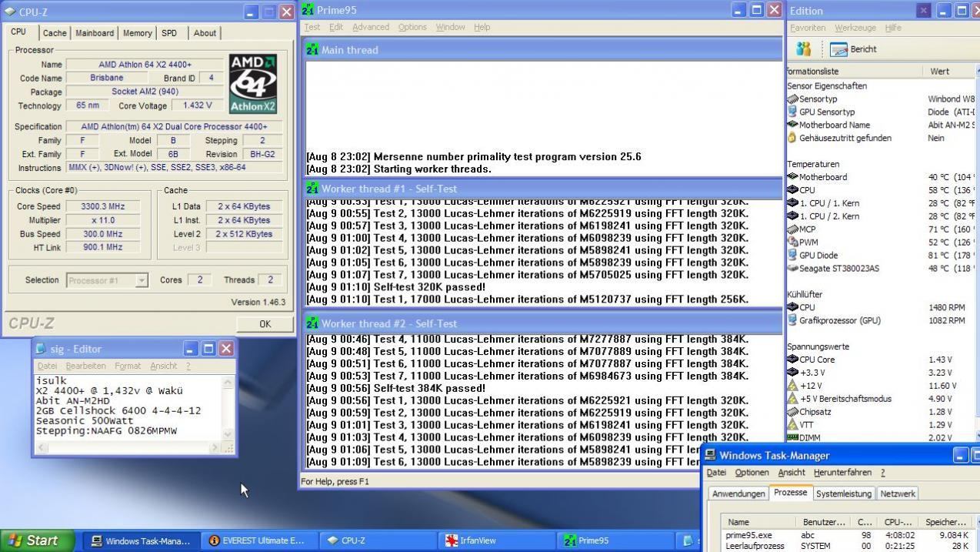Switch to the Cache tab in CPU-Z
This screenshot has width=980, height=552.
55,33
